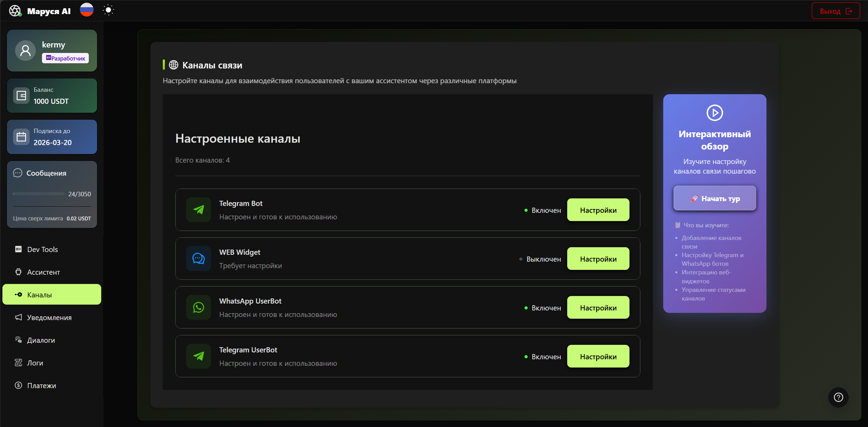This screenshot has height=427, width=868.
Task: Click the WhatsApp UserBot phone icon
Action: point(199,307)
